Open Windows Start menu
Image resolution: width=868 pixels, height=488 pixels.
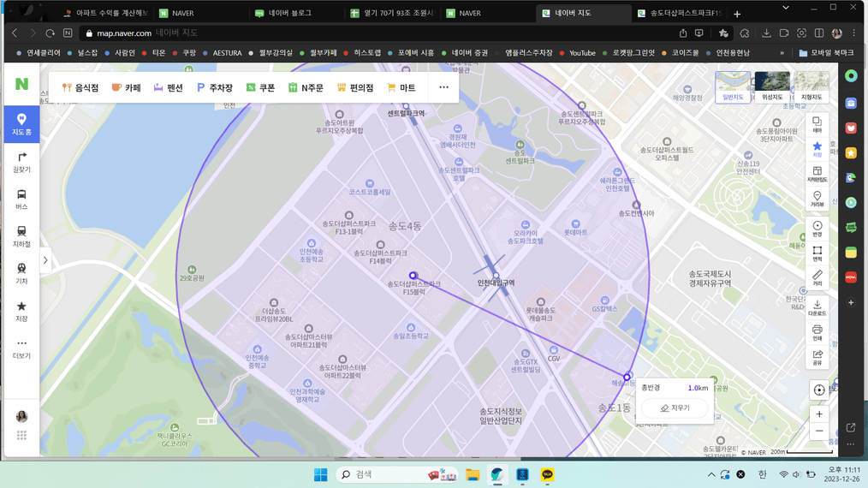coord(320,474)
